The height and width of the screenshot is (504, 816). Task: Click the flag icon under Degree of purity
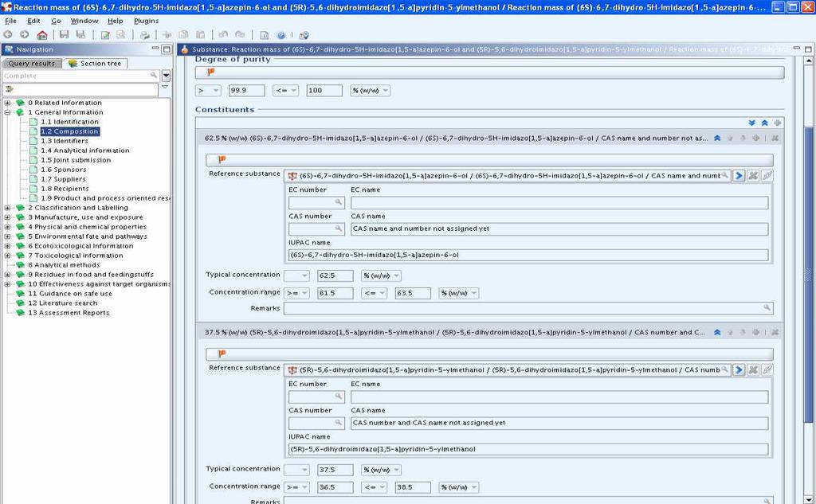(210, 72)
